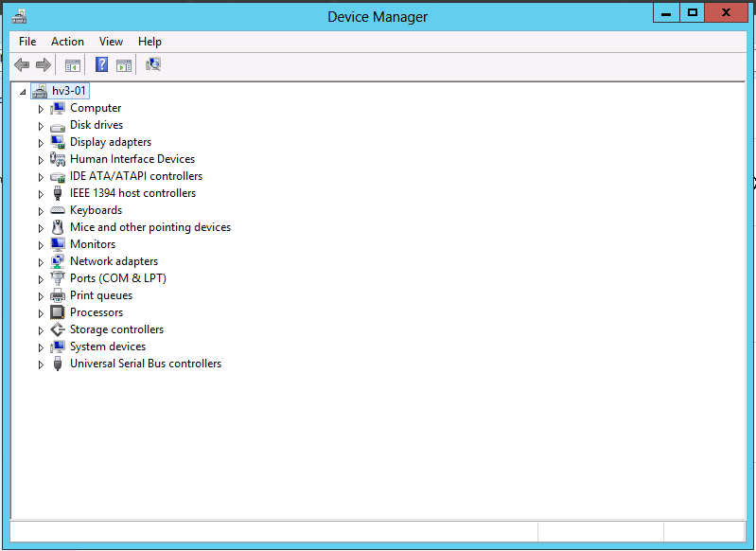
Task: Expand the Computer node
Action: point(41,109)
